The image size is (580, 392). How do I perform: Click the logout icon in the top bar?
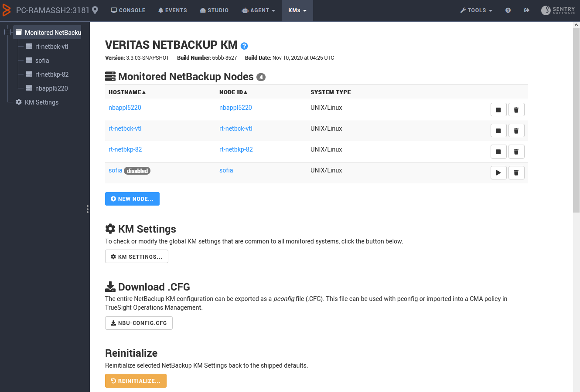pyautogui.click(x=527, y=10)
